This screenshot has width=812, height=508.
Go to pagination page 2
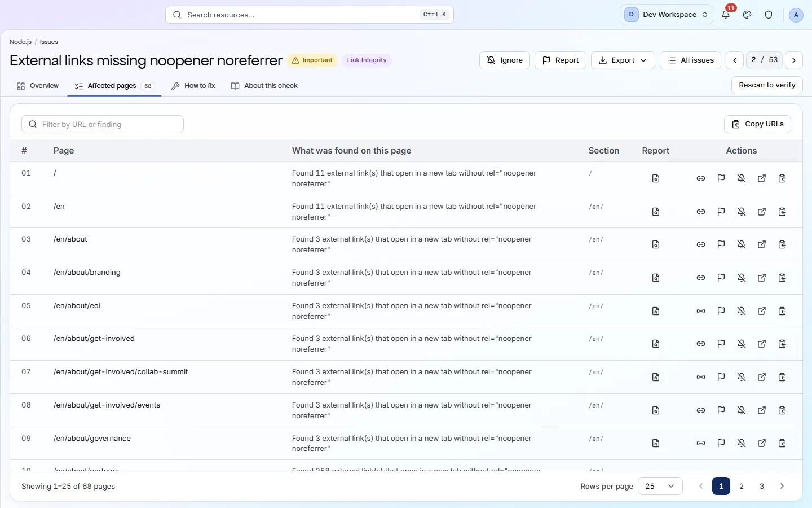[742, 486]
